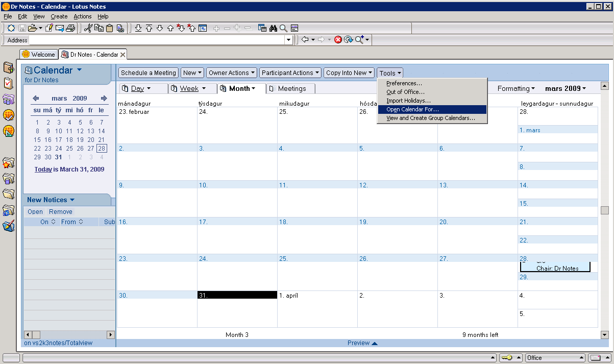Click inside the Address input field
This screenshot has height=364, width=614.
(x=156, y=40)
